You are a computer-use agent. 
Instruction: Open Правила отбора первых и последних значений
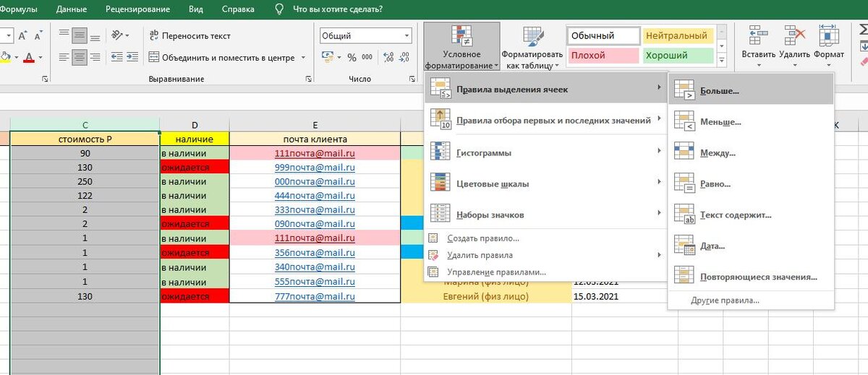545,120
